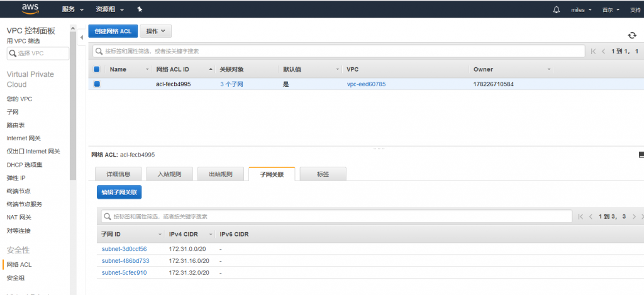Screen dimensions: 644x295
Task: Open the vpc-eed60785 link
Action: (366, 84)
